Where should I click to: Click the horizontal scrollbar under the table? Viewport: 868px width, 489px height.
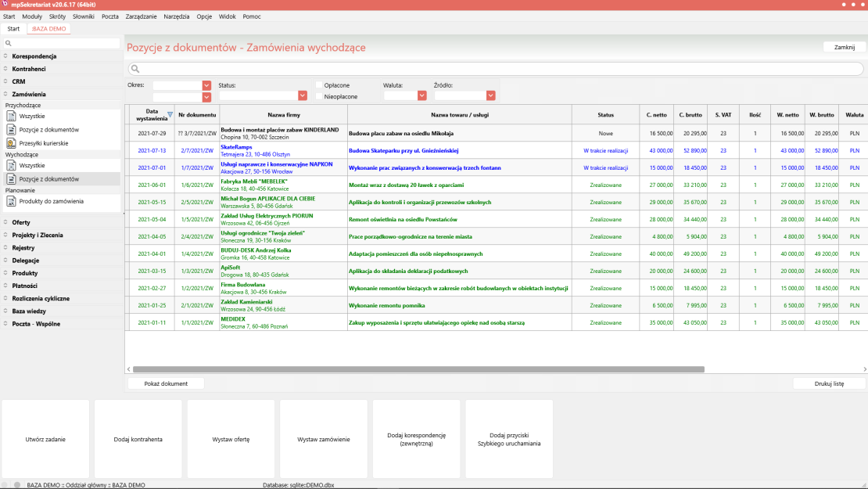(418, 369)
